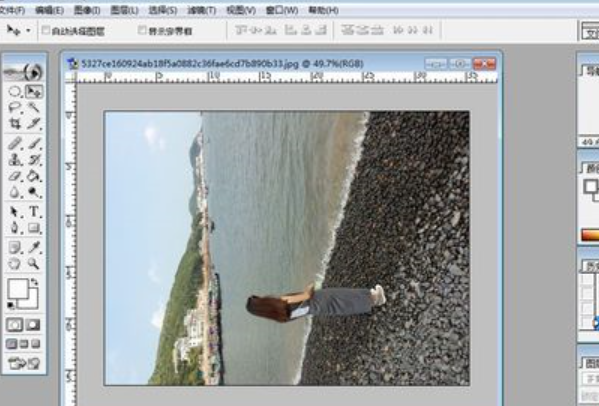The width and height of the screenshot is (599, 406).
Task: Choose the Eraser tool
Action: tap(15, 176)
